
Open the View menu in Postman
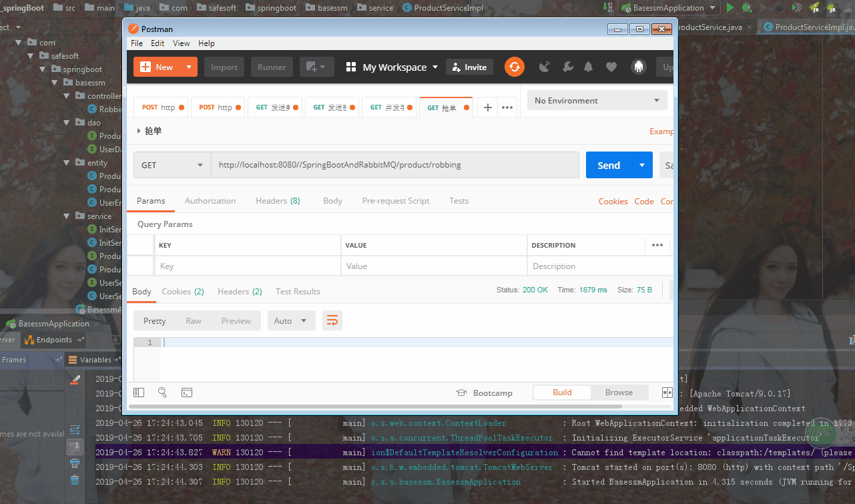[x=182, y=43]
